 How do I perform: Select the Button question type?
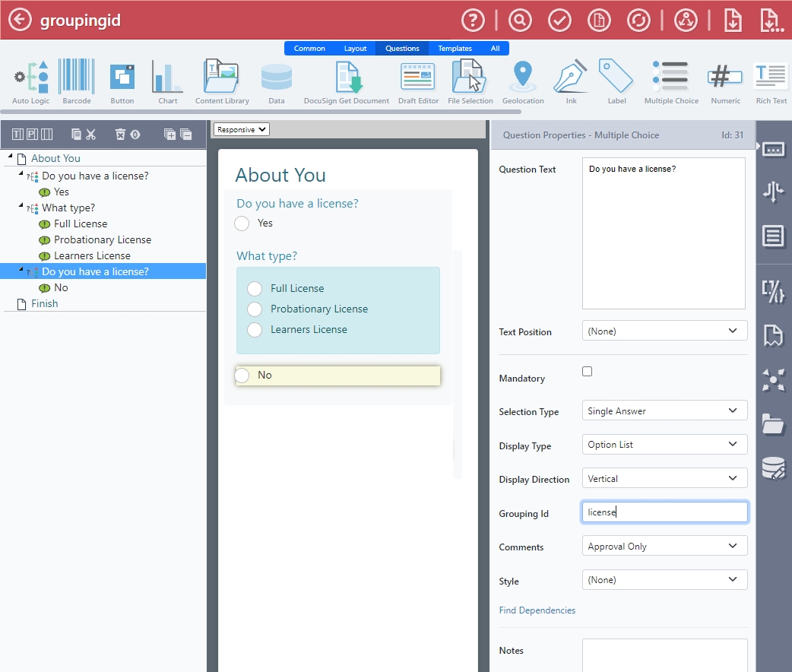tap(122, 82)
